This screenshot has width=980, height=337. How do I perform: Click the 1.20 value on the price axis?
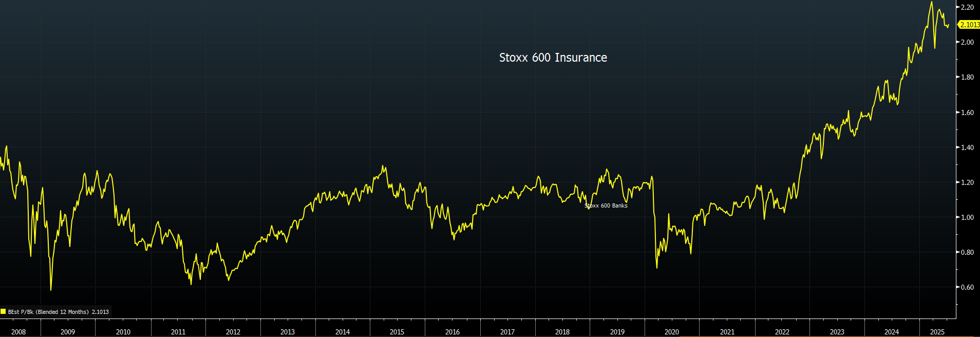(967, 182)
